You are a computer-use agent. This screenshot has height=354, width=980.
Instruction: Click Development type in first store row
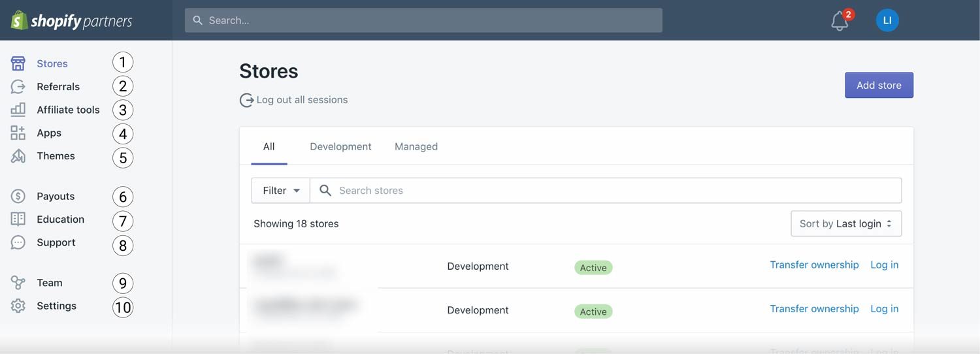pos(478,266)
